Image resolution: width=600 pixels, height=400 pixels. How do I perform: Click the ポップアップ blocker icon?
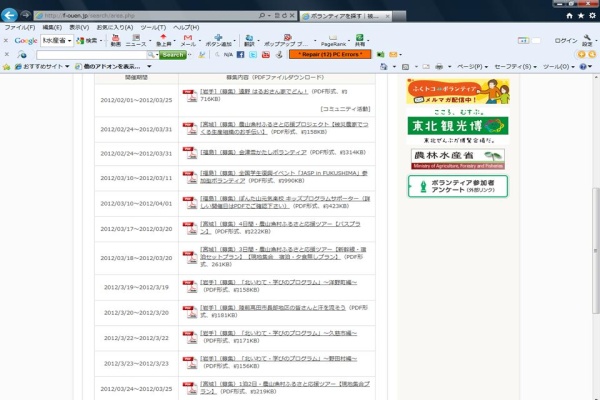(x=287, y=40)
